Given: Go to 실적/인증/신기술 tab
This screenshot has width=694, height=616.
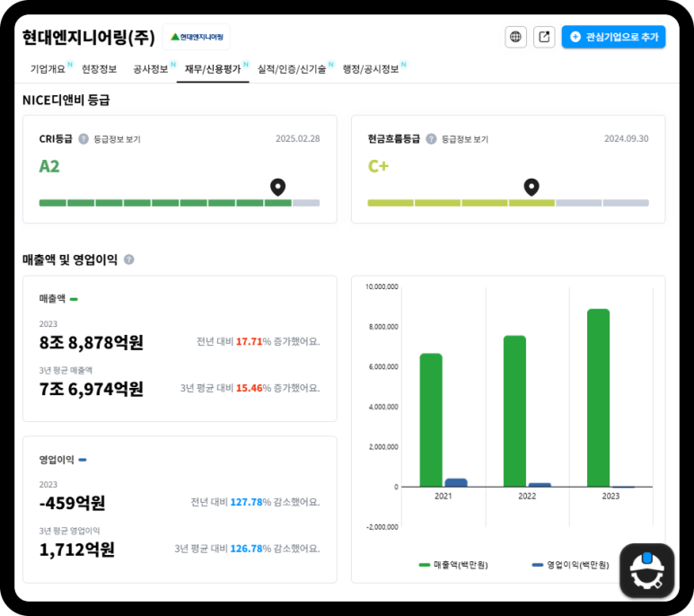Looking at the screenshot, I should [292, 69].
